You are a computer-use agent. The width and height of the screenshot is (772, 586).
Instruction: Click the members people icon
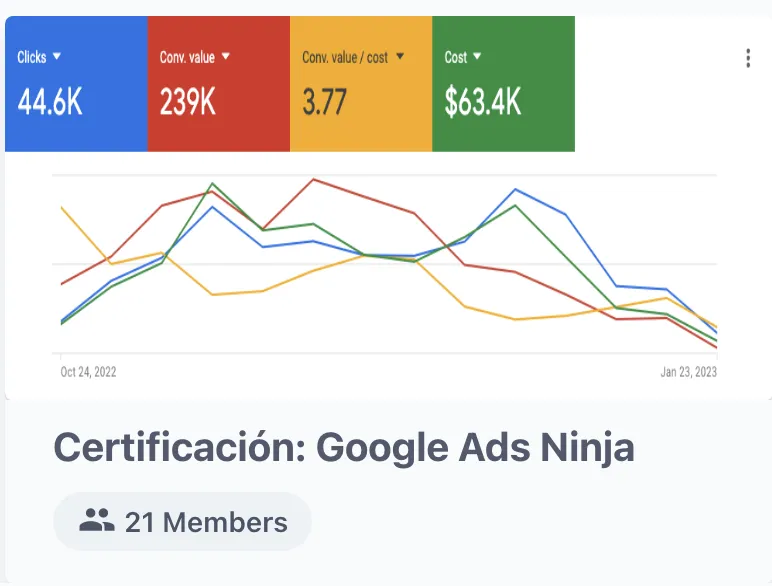click(97, 520)
